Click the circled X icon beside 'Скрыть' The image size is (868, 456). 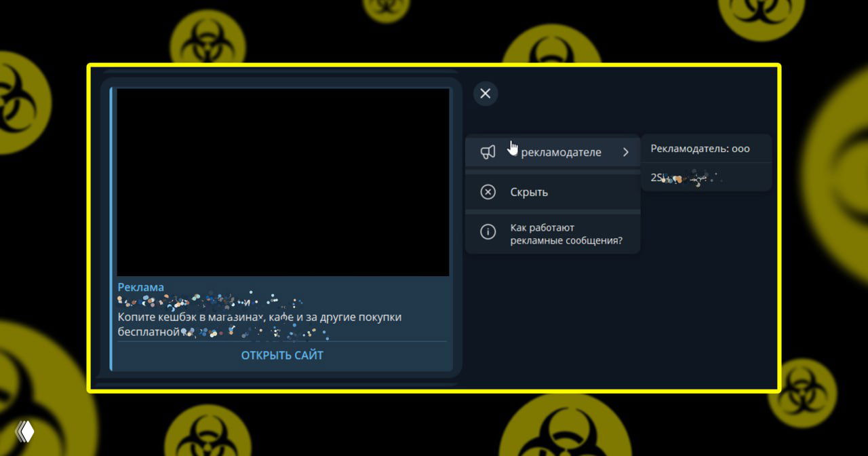488,192
